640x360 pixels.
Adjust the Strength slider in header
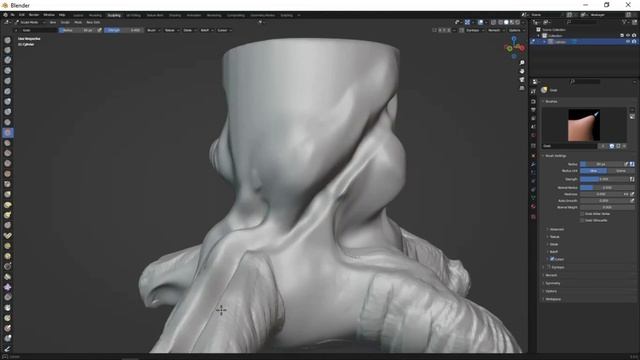click(124, 30)
